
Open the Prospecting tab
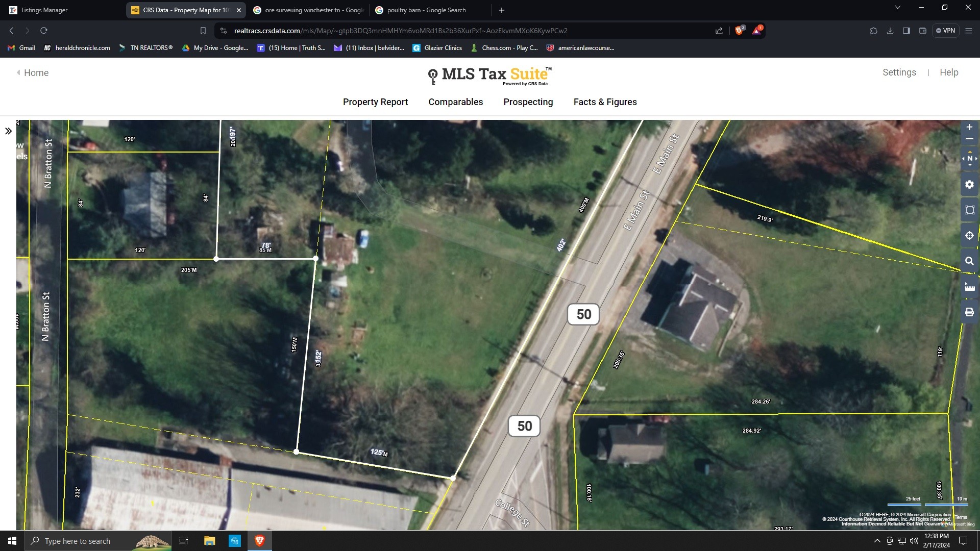528,102
